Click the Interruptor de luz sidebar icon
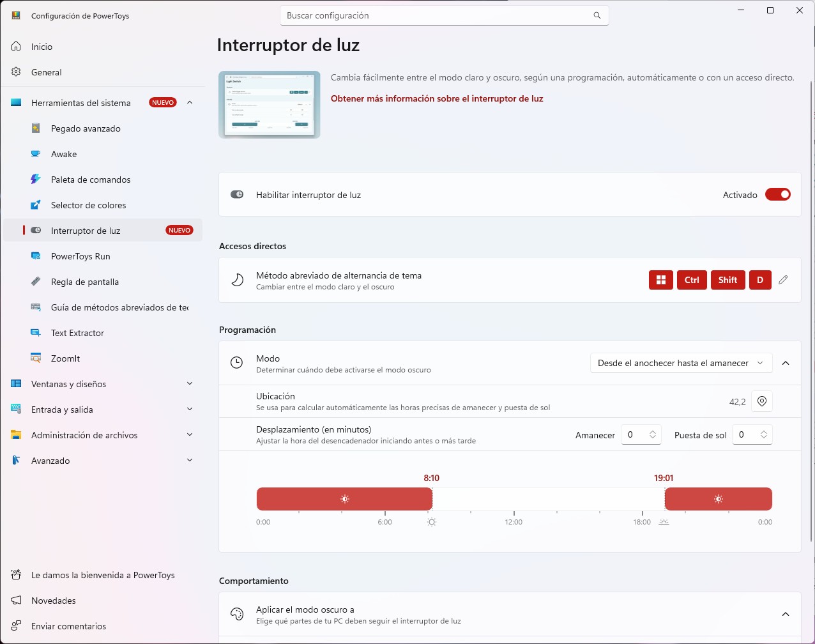This screenshot has width=815, height=644. coord(36,231)
